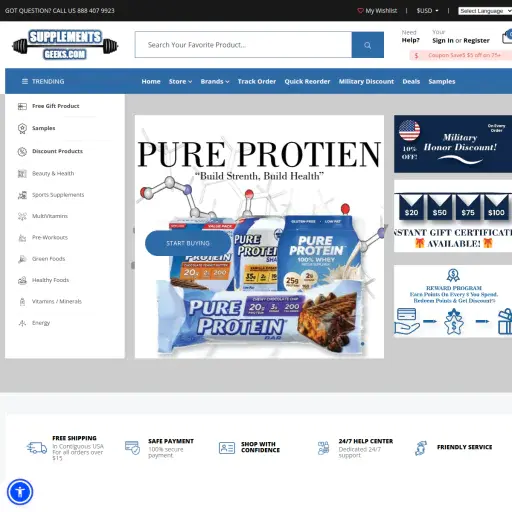Focus the product search field

click(243, 45)
